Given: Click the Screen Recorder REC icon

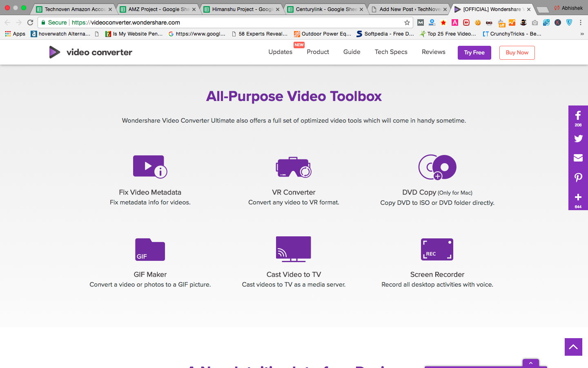Looking at the screenshot, I should [437, 249].
